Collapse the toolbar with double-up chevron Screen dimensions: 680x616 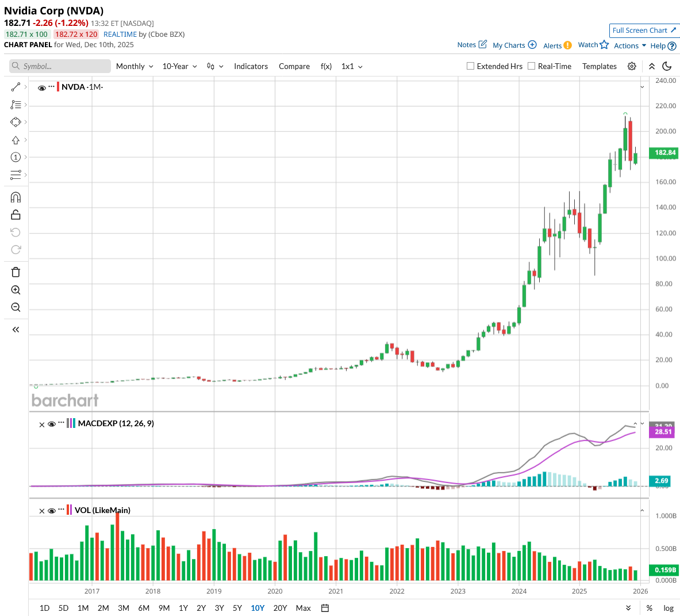tap(652, 66)
